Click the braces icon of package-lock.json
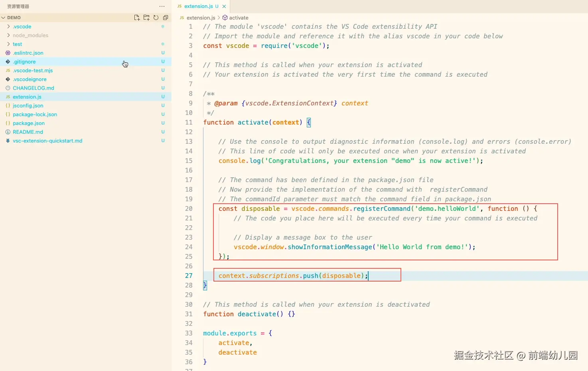588x371 pixels. [8, 114]
